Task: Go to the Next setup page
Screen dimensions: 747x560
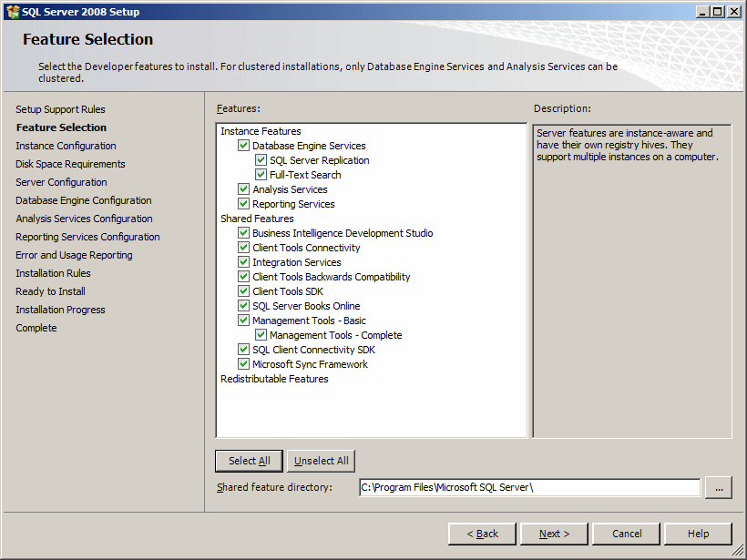Action: [x=554, y=534]
